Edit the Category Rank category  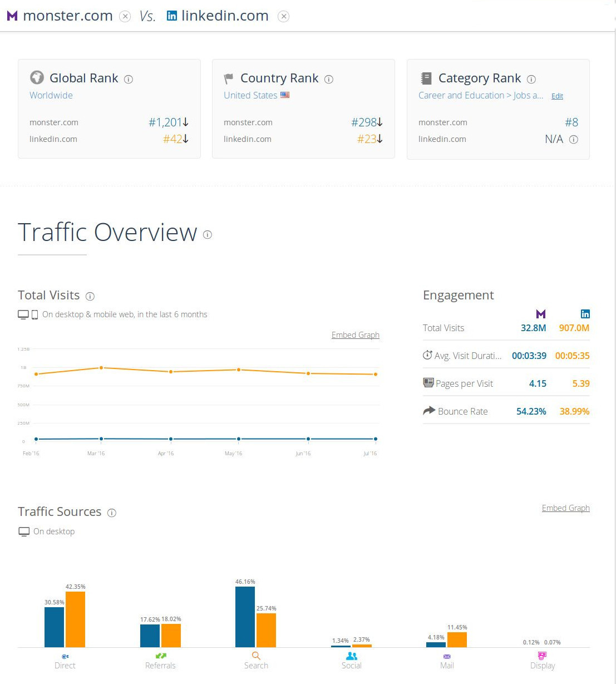557,96
